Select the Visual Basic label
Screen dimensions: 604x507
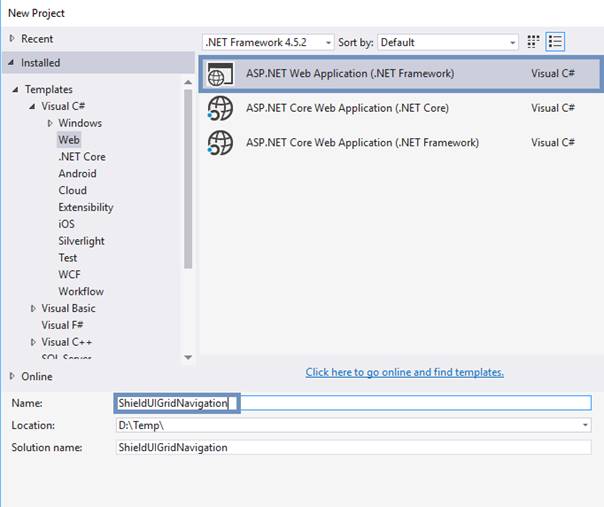click(x=68, y=308)
